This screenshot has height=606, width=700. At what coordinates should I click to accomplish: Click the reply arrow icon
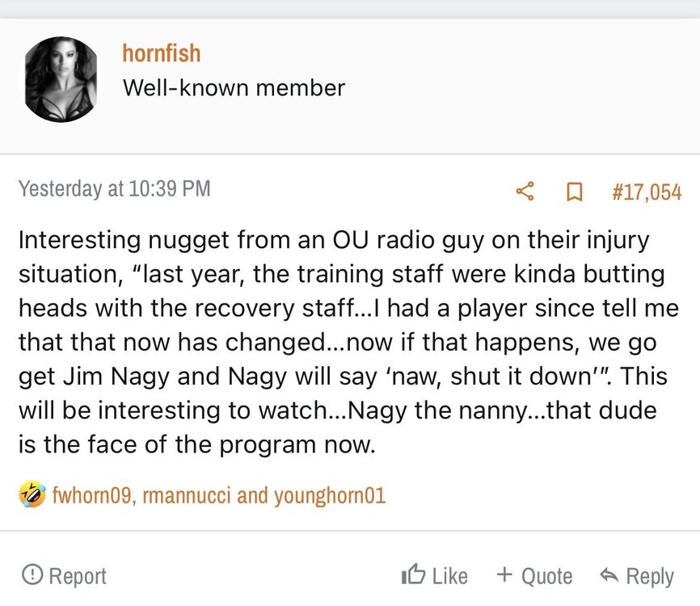(609, 575)
